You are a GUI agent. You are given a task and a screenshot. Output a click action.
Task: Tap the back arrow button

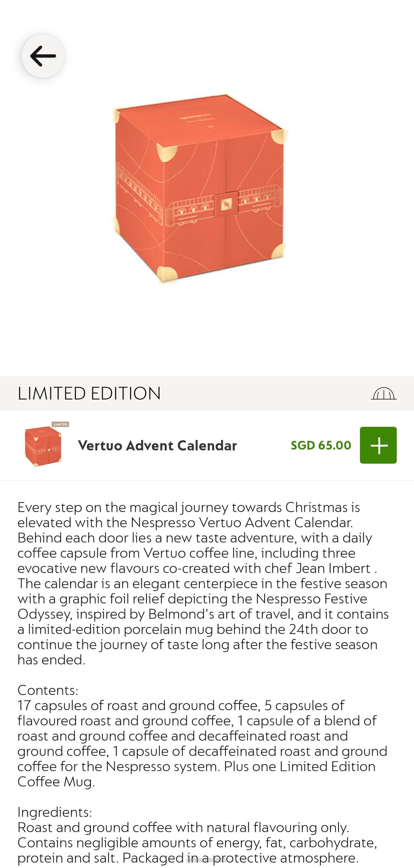coord(43,56)
